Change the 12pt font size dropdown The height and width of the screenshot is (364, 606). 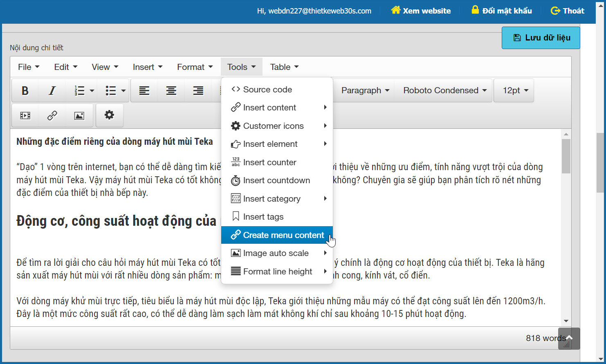[515, 90]
